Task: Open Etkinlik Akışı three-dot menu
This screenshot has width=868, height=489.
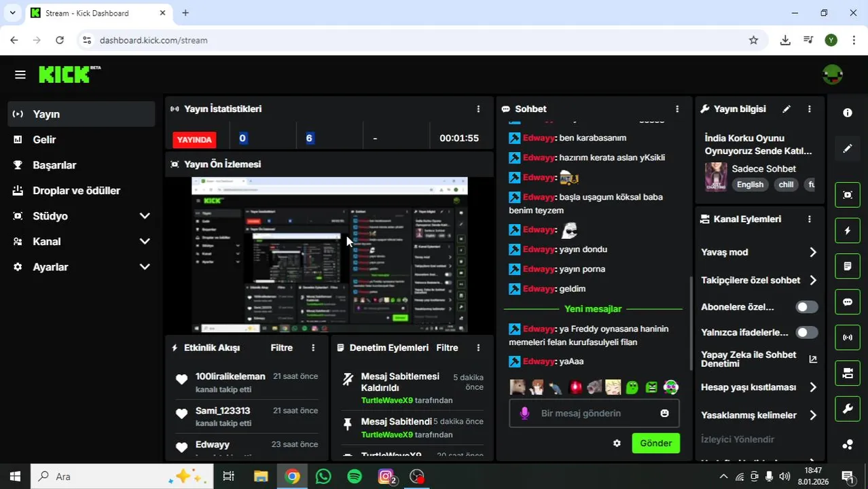Action: (x=313, y=348)
